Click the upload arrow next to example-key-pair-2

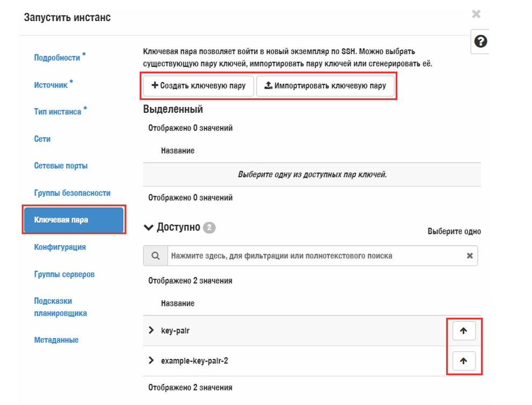coord(463,361)
